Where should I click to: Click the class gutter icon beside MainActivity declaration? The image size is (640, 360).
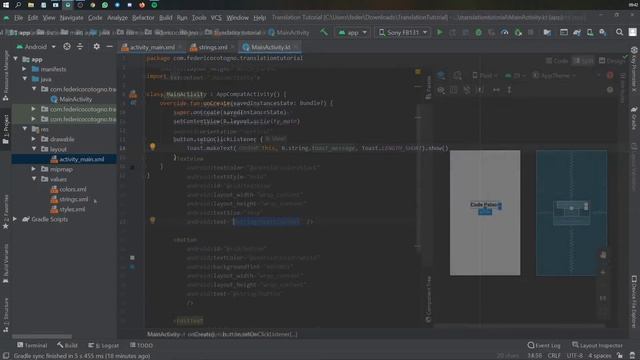pyautogui.click(x=133, y=94)
